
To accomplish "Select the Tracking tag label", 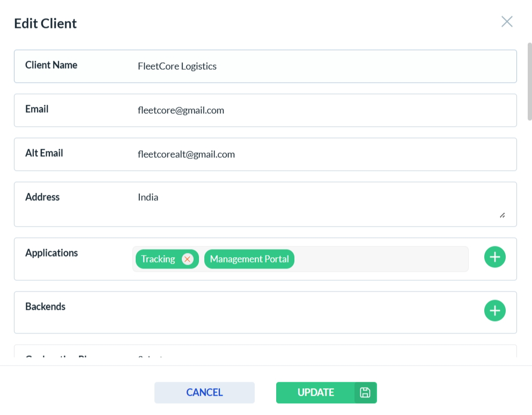I will pos(158,259).
